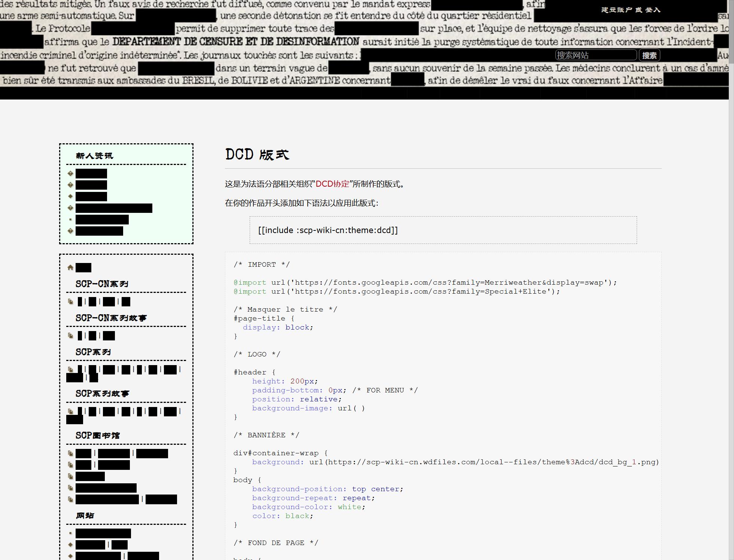The width and height of the screenshot is (734, 560).
Task: Open the DCD协定 red link
Action: coord(332,184)
